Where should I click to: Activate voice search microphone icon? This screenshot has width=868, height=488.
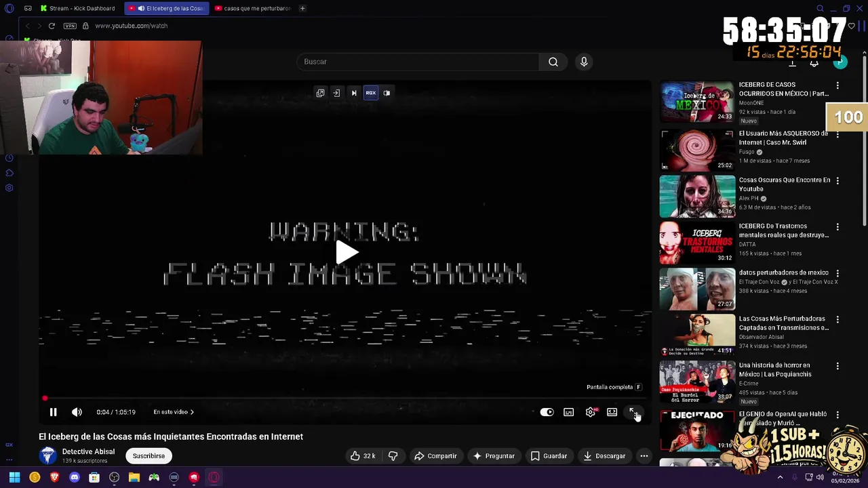tap(584, 62)
